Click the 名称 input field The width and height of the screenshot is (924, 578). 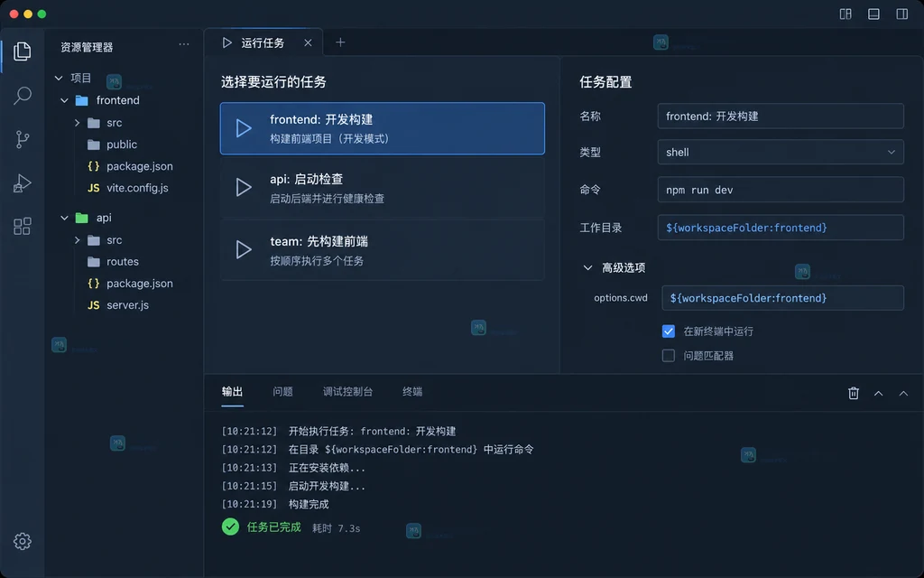point(781,117)
